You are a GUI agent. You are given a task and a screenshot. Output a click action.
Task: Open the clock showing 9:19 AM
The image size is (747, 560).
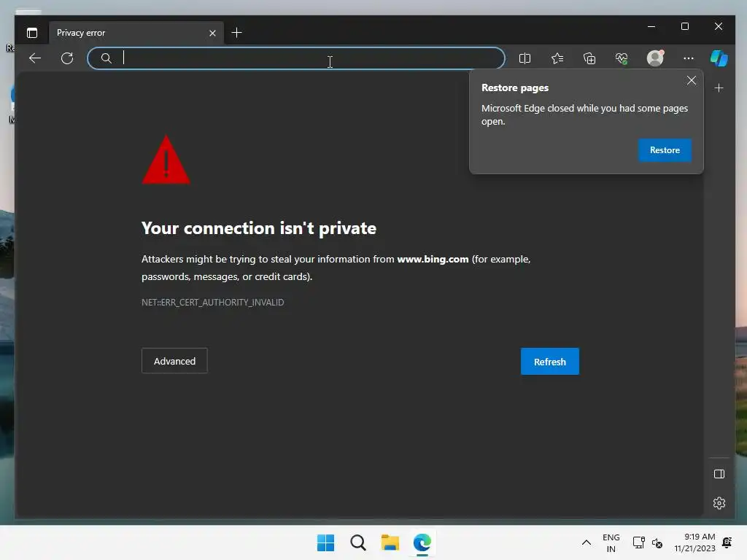click(x=694, y=542)
